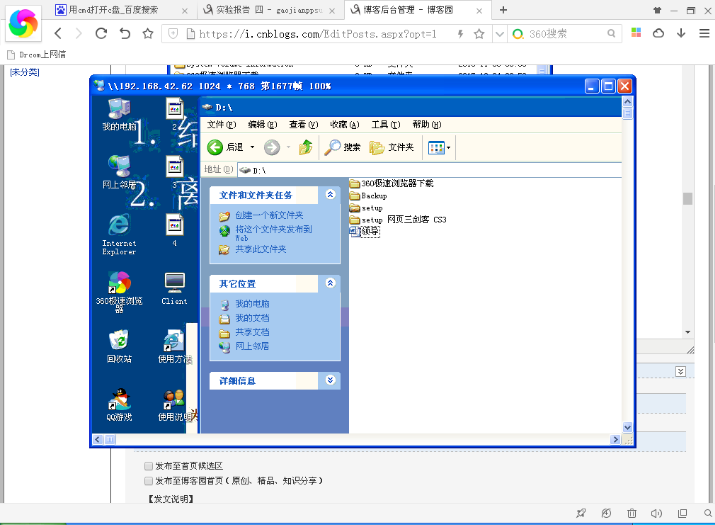The width and height of the screenshot is (715, 525).
Task: Open 工具(T) menu in D:\ window
Action: (386, 125)
